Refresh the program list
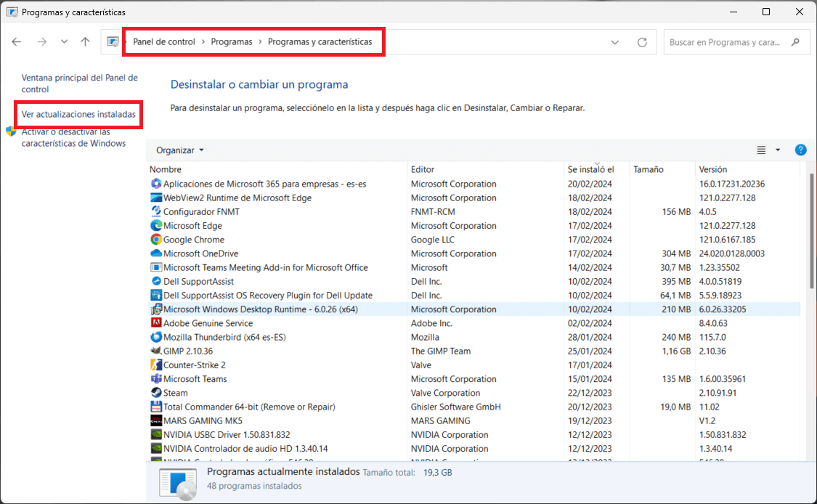Viewport: 817px width, 504px height. pos(642,42)
